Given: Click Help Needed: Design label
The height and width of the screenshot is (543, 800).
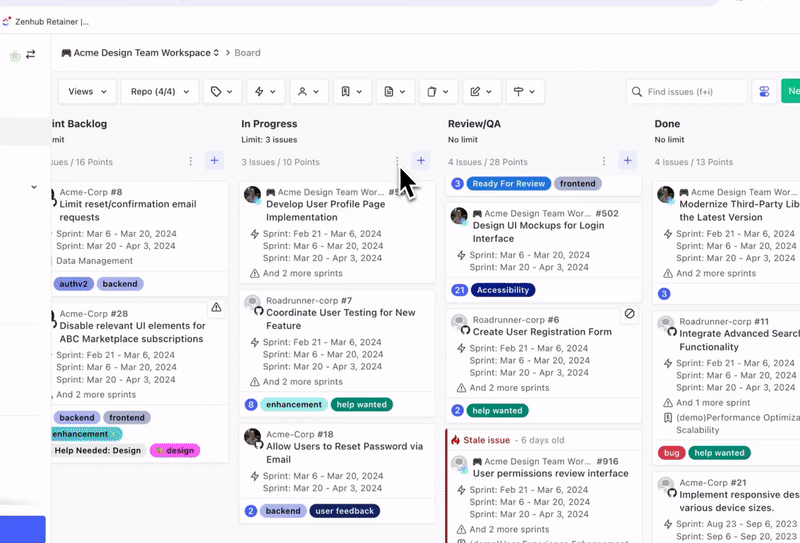Looking at the screenshot, I should (97, 451).
